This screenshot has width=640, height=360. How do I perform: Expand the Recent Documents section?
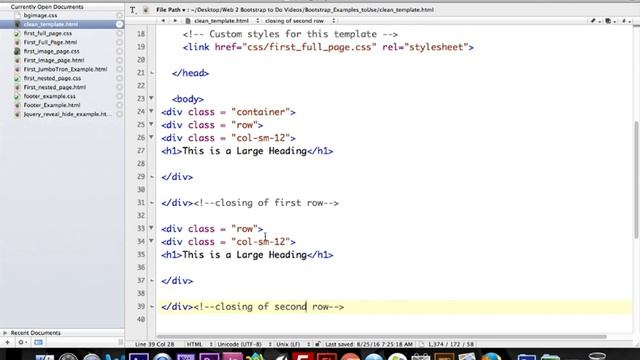(5, 333)
